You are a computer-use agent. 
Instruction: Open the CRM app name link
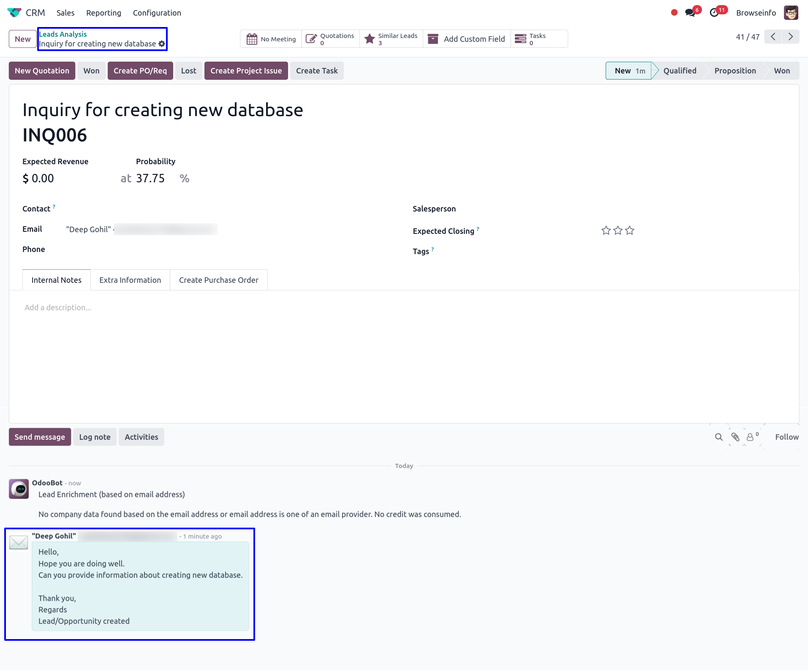(x=35, y=13)
